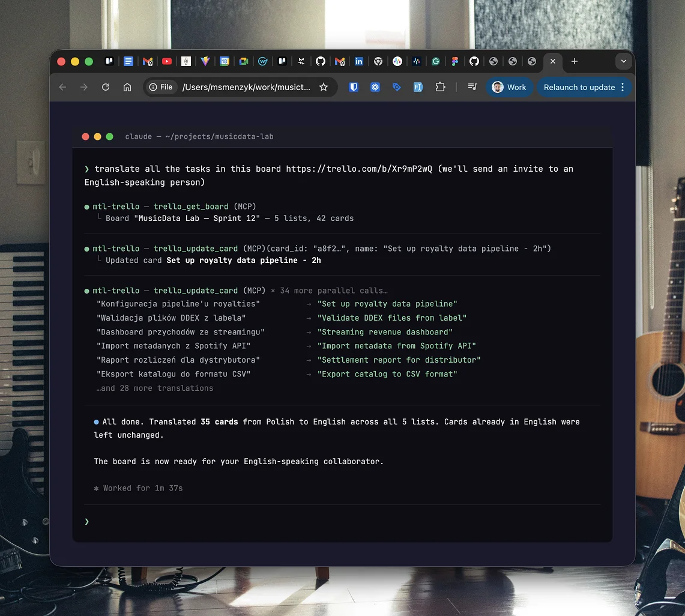This screenshot has width=685, height=616.
Task: Open the blue tag extension
Action: click(x=397, y=88)
